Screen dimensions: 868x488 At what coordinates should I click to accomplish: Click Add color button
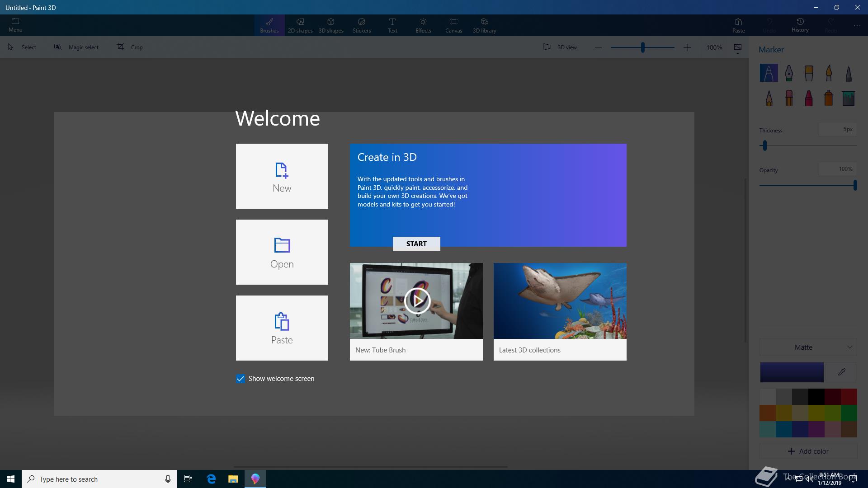(808, 451)
